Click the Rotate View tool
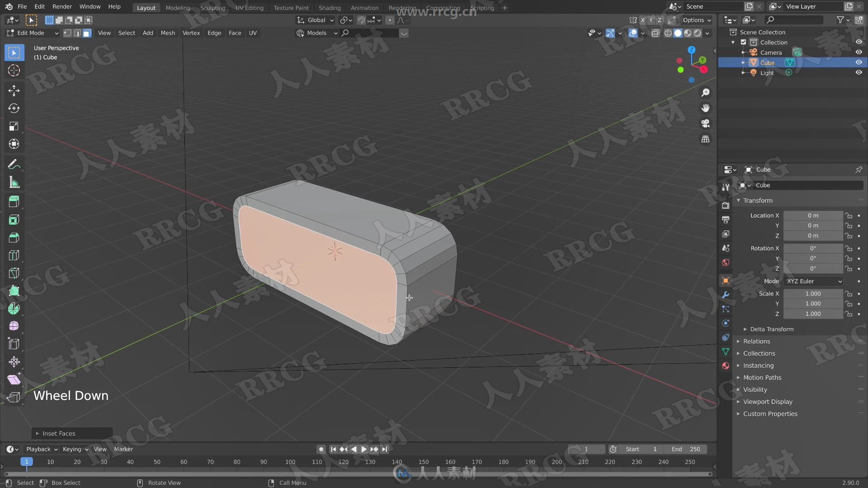 [165, 482]
